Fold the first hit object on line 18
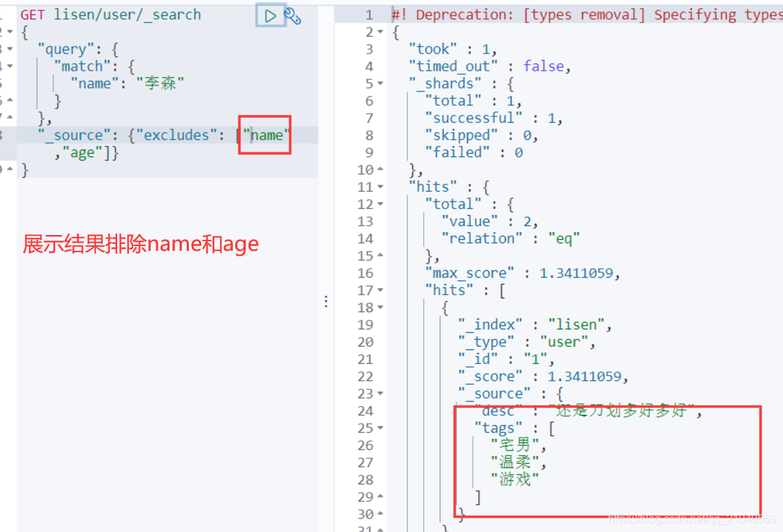Screen dimensions: 783x532 coord(380,307)
